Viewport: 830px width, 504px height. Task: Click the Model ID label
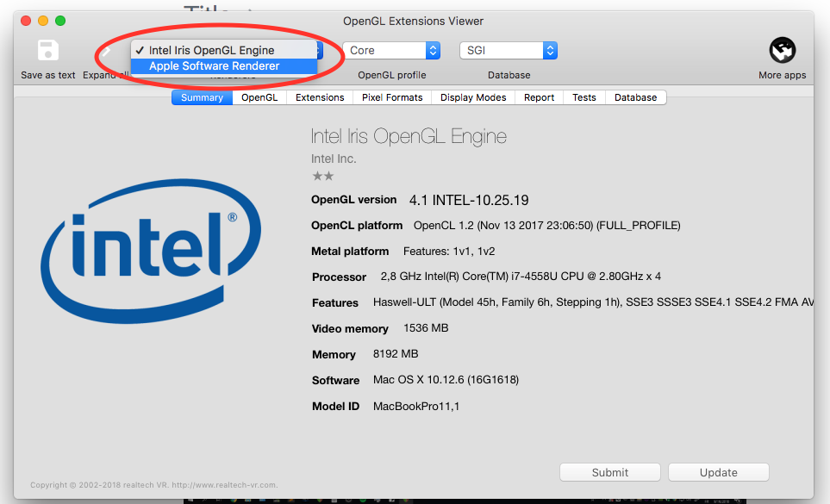pos(335,406)
